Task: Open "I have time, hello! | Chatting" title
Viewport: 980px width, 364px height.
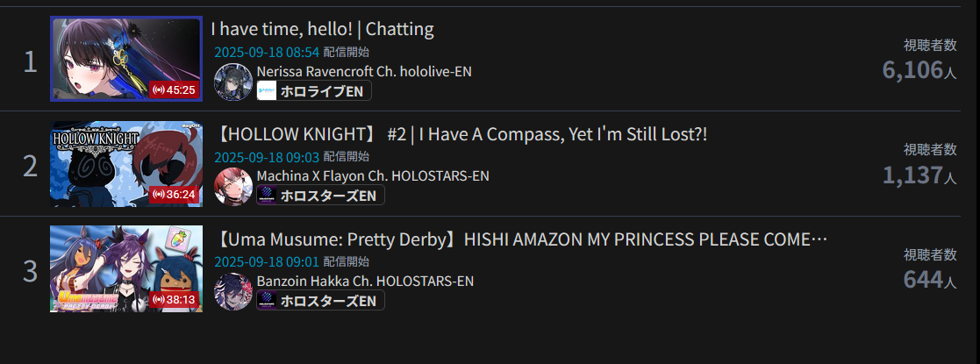Action: pos(323,29)
